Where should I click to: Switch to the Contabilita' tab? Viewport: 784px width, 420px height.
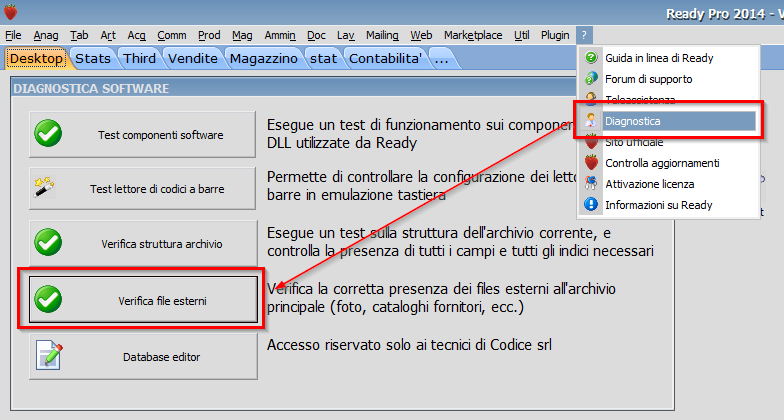tap(385, 59)
